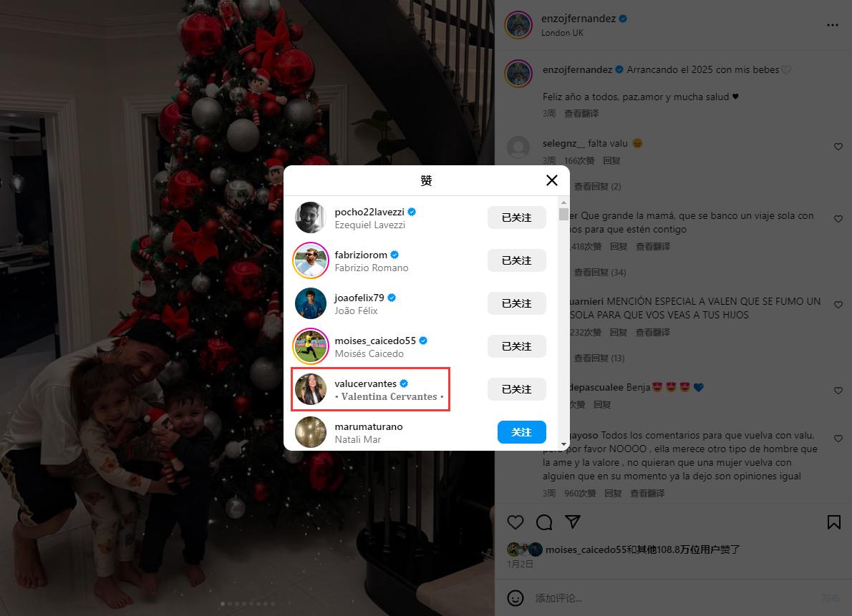Open more options three-dot menu
Screen dimensions: 852x616
tap(833, 25)
